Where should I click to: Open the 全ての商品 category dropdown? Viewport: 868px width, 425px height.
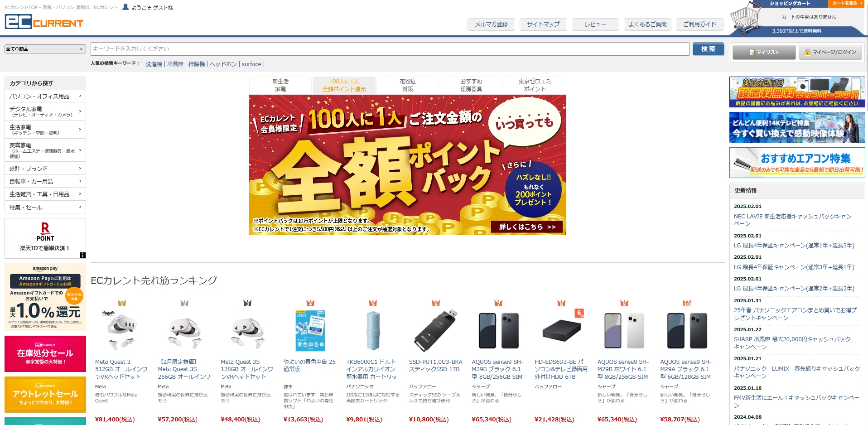pos(45,49)
